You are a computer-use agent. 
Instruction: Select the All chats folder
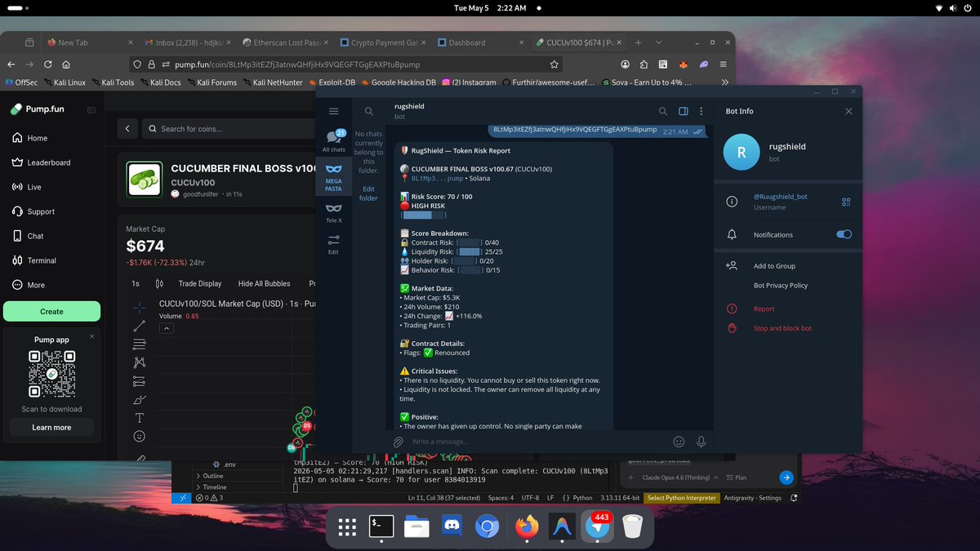coord(333,141)
